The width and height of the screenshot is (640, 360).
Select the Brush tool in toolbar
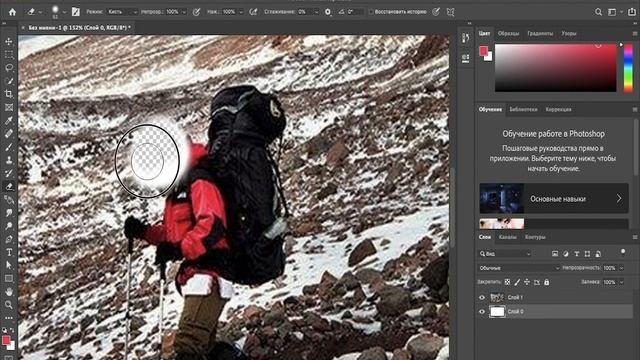(x=9, y=147)
